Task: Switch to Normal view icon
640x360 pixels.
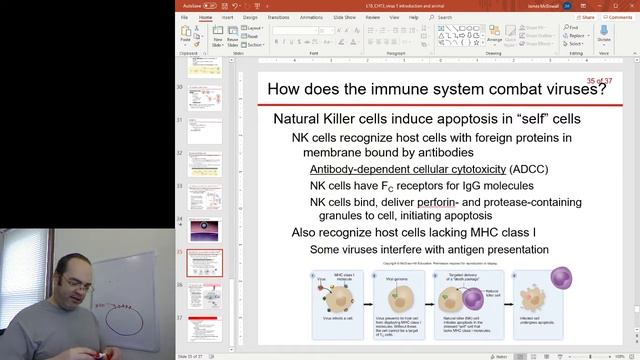Action: click(x=520, y=357)
